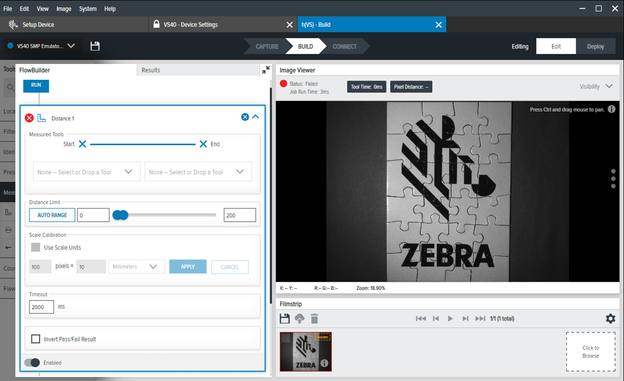Click the pixels value field showing 100

pos(40,267)
